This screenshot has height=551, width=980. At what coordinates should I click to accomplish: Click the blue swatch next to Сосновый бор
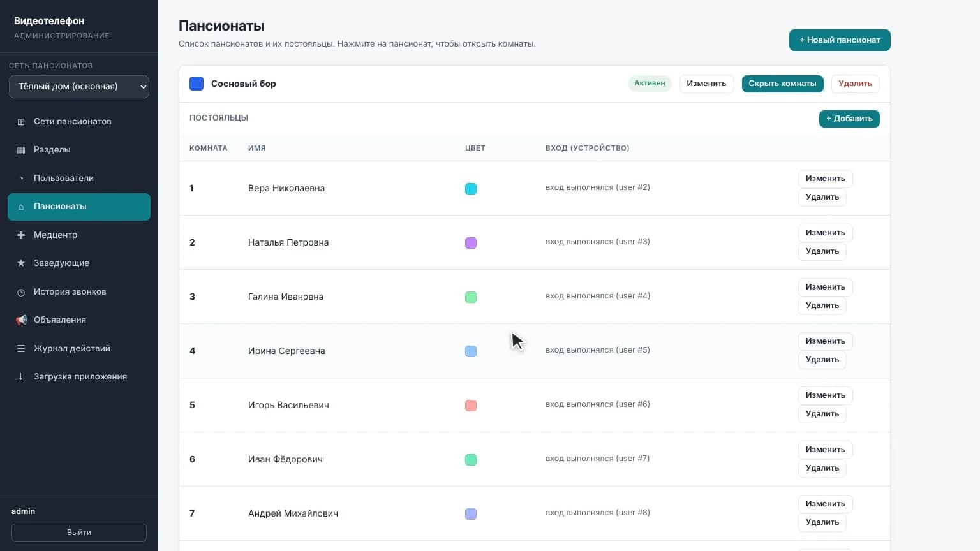pos(197,84)
